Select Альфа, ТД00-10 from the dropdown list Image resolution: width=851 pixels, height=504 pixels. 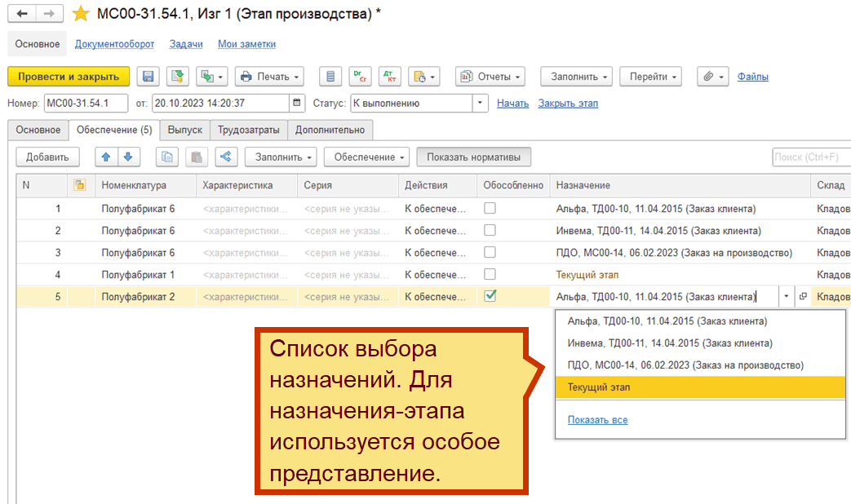(x=700, y=321)
